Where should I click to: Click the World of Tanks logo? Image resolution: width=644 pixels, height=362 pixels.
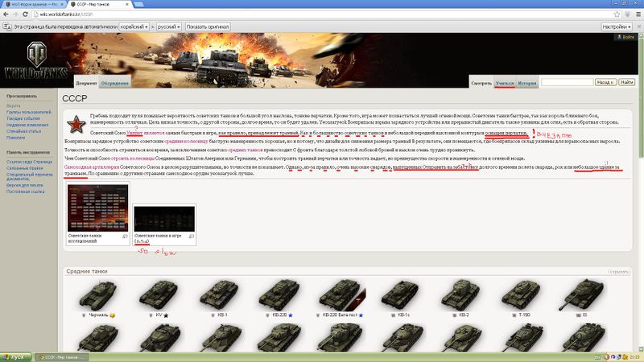(x=36, y=61)
